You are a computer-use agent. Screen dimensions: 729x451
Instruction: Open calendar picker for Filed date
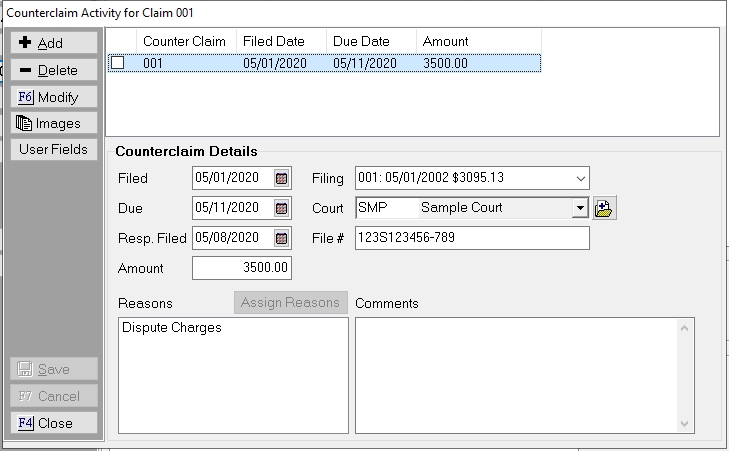(x=282, y=179)
